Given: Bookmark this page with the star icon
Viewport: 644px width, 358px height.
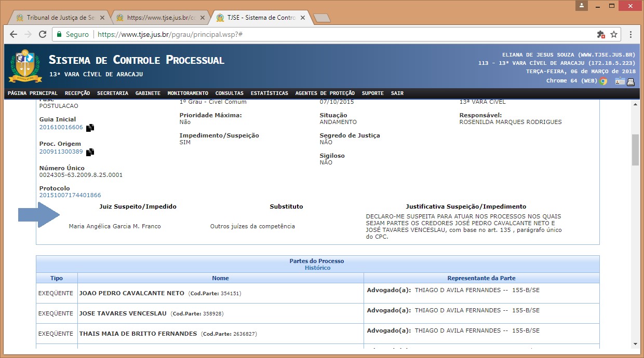Looking at the screenshot, I should [x=614, y=34].
